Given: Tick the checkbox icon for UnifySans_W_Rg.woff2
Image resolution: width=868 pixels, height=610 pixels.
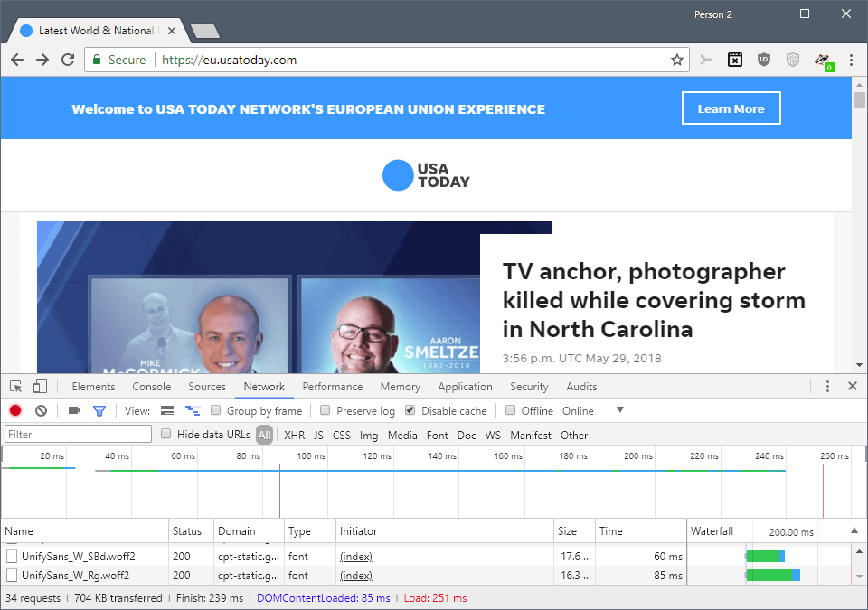Looking at the screenshot, I should pyautogui.click(x=12, y=576).
